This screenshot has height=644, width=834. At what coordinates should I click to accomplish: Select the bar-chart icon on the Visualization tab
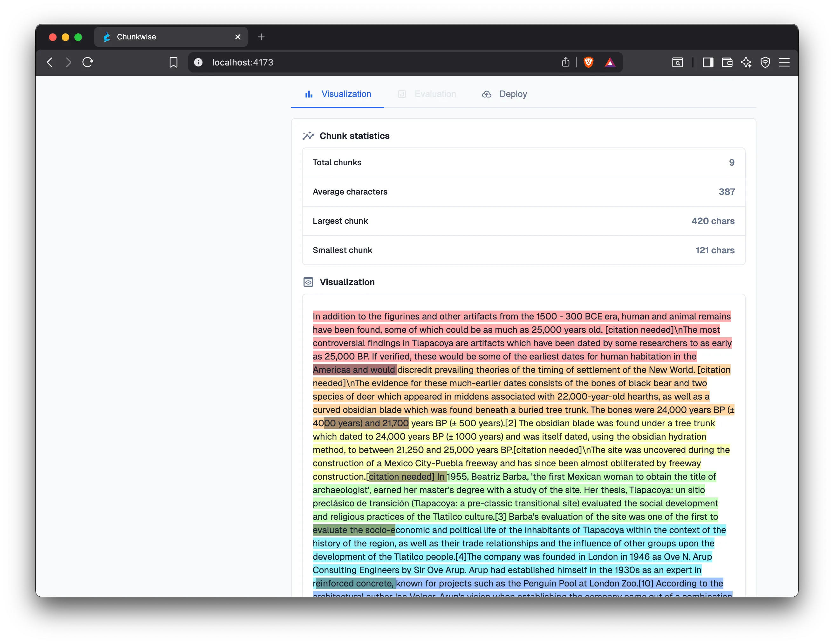click(309, 94)
